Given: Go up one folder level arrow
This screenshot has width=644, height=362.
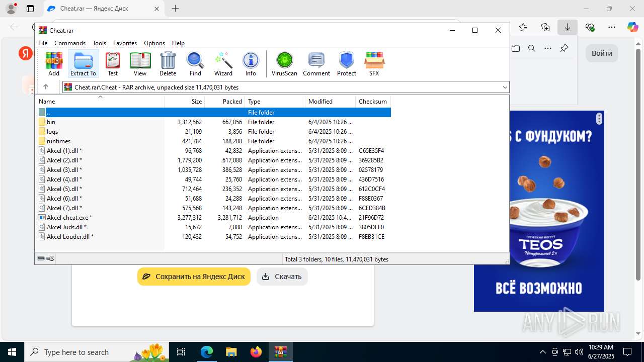Looking at the screenshot, I should [46, 87].
